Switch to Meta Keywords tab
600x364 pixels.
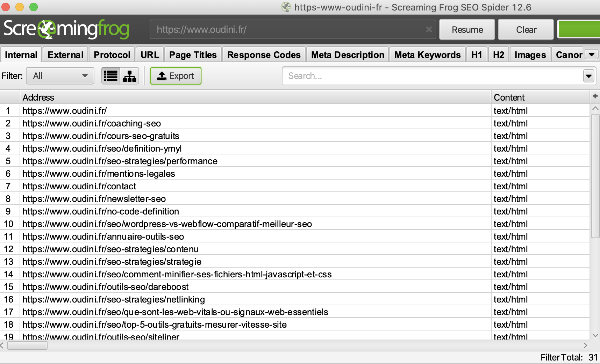[x=427, y=55]
